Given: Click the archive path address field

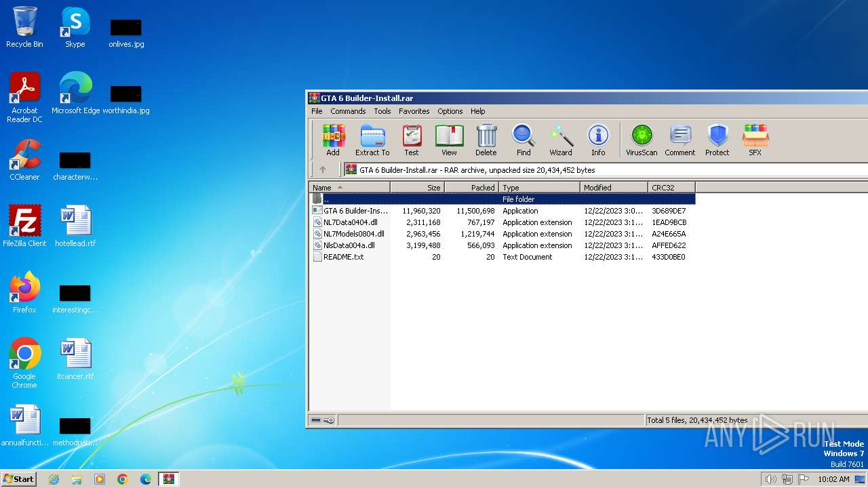Looking at the screenshot, I should pos(605,170).
